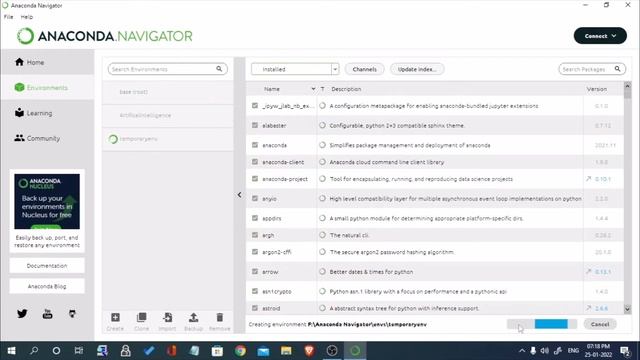Click the search icon in Search Environments
Screen dimensions: 640x360
(x=219, y=69)
